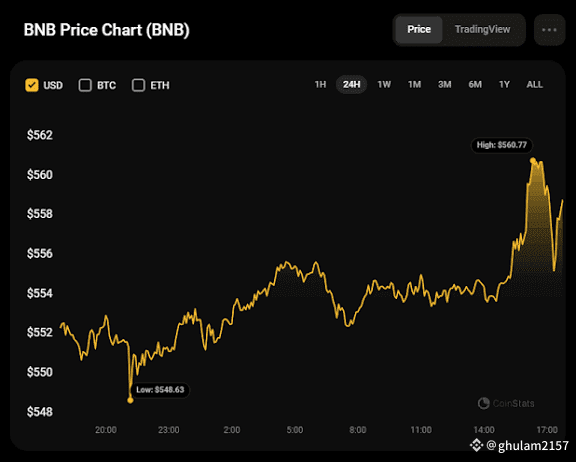
Task: Click the Low price marker dot
Action: (x=130, y=400)
